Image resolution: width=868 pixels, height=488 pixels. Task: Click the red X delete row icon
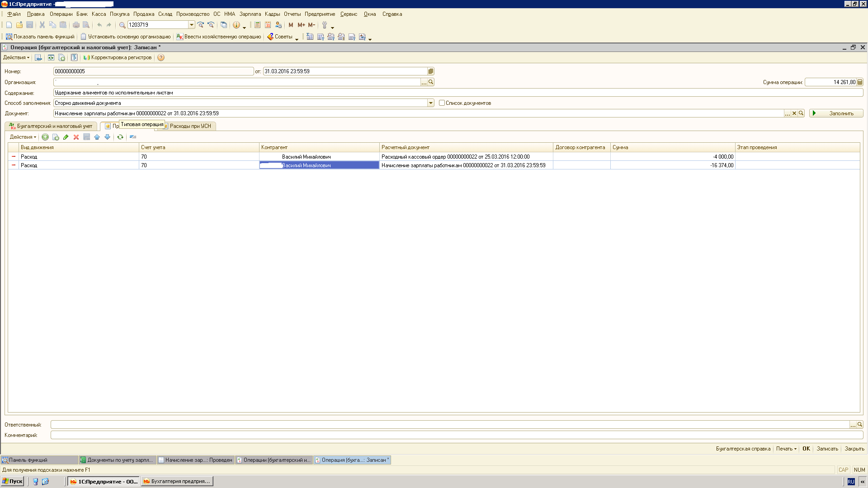coord(76,137)
